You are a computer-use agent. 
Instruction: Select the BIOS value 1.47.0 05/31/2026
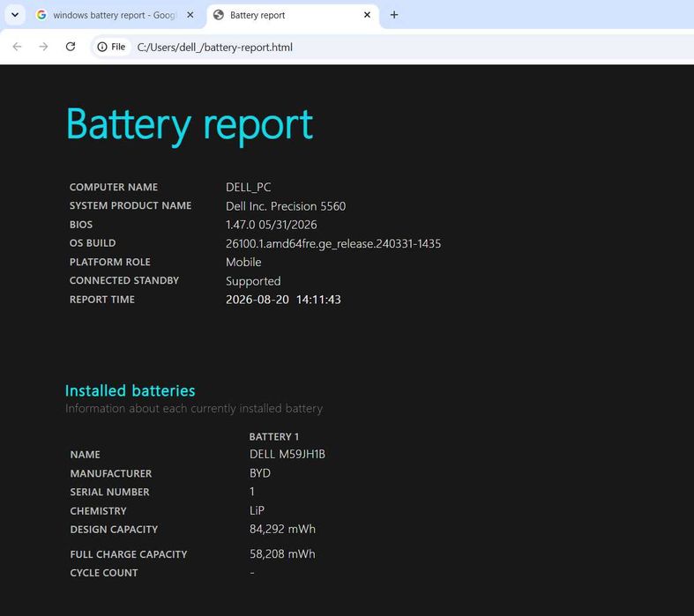click(272, 225)
